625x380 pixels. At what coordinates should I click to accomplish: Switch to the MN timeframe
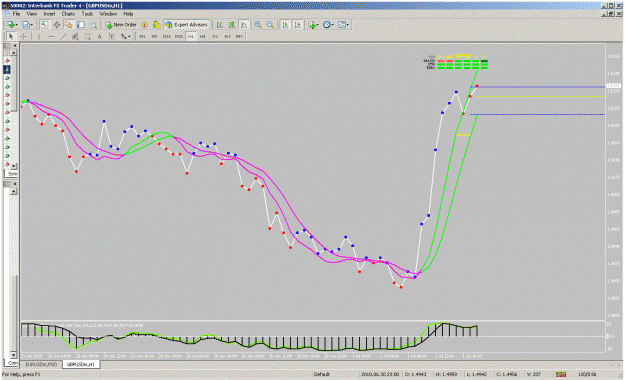tap(239, 36)
